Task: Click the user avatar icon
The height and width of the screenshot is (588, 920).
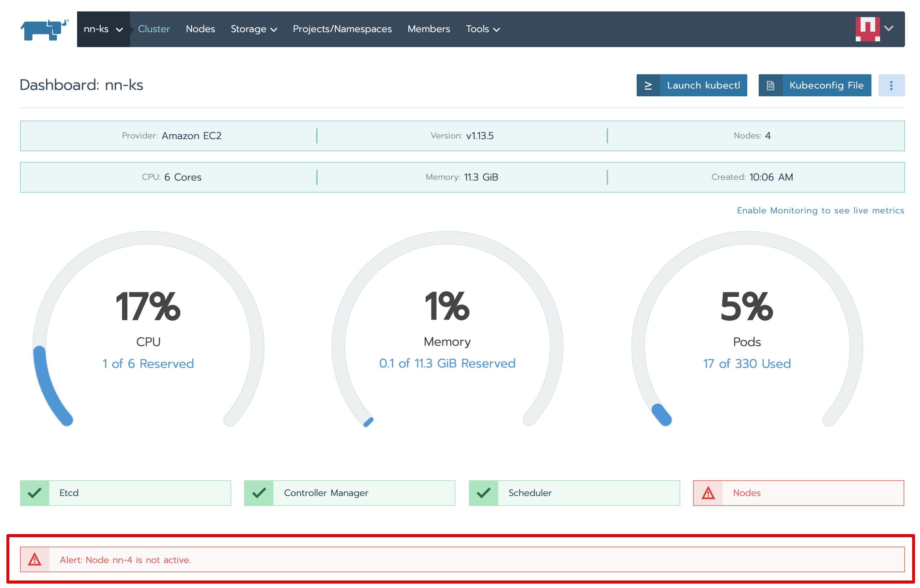Action: click(867, 29)
